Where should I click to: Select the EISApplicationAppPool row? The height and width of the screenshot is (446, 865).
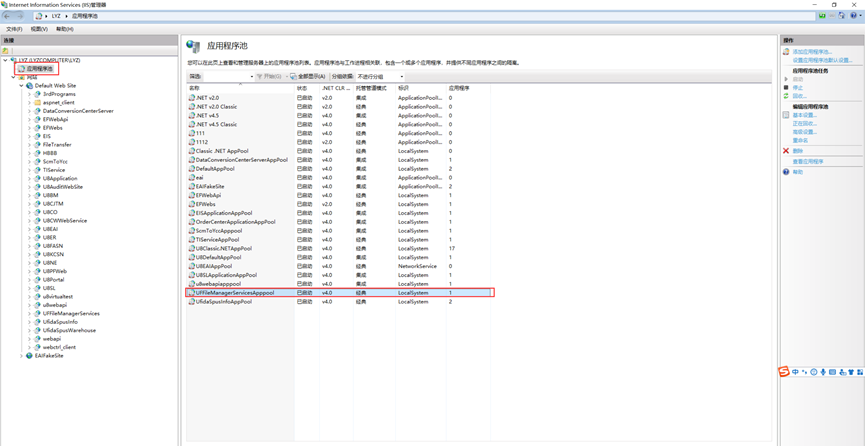click(x=339, y=213)
